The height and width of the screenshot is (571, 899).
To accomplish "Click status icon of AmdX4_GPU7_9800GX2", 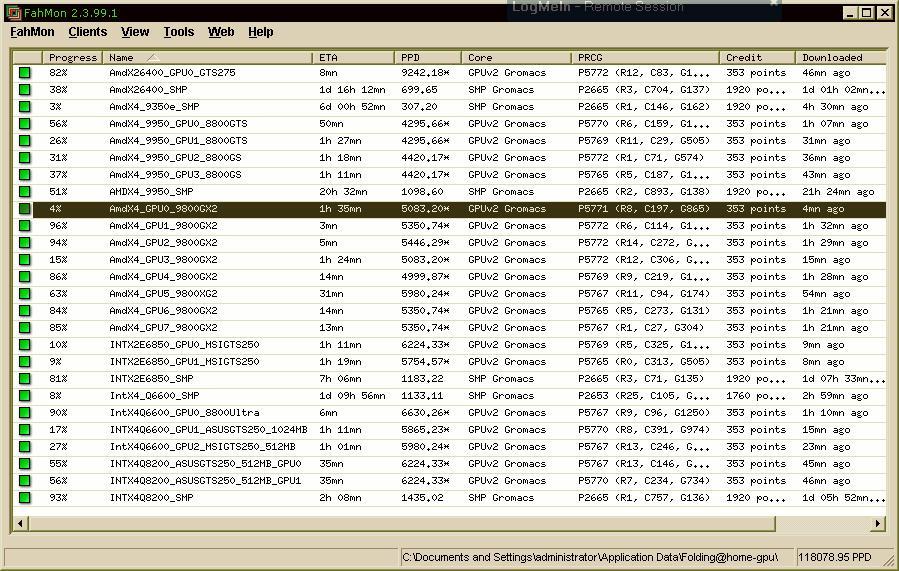I will pos(25,328).
